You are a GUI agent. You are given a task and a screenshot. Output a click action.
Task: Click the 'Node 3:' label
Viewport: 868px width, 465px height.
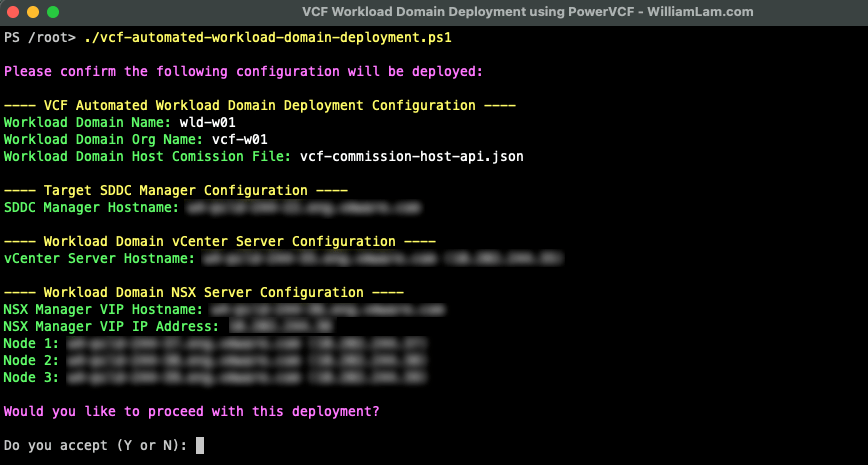point(31,378)
